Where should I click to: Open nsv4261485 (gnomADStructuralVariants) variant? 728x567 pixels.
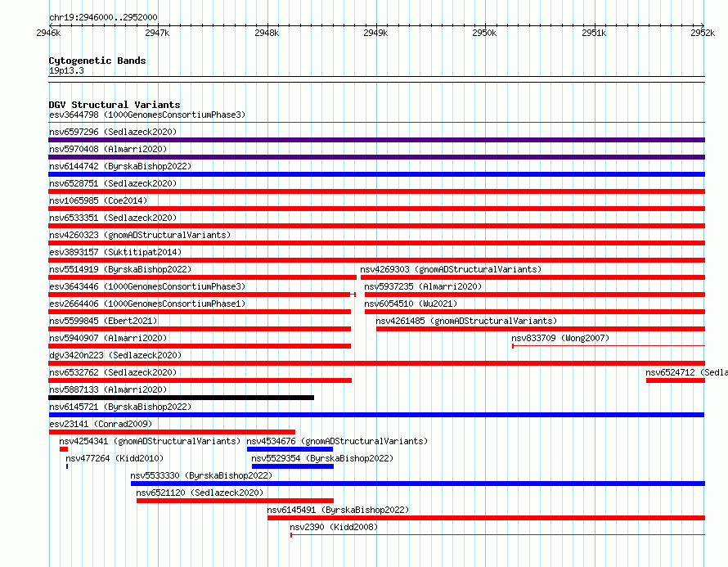(x=466, y=321)
